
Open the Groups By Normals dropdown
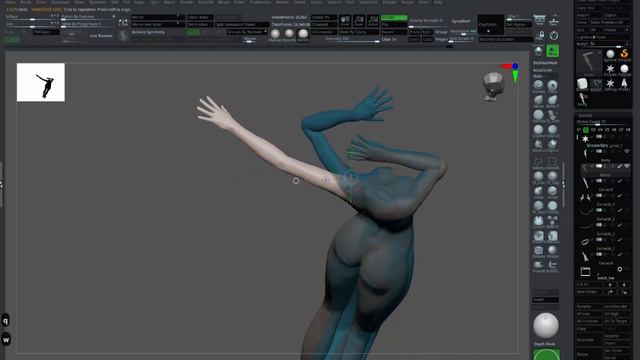pos(247,32)
